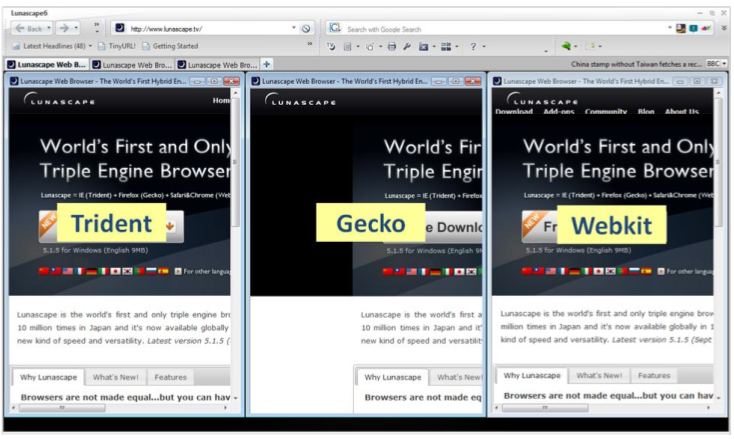This screenshot has width=734, height=439.
Task: Click the gear-like icon on tools toolbar
Action: pyautogui.click(x=370, y=46)
